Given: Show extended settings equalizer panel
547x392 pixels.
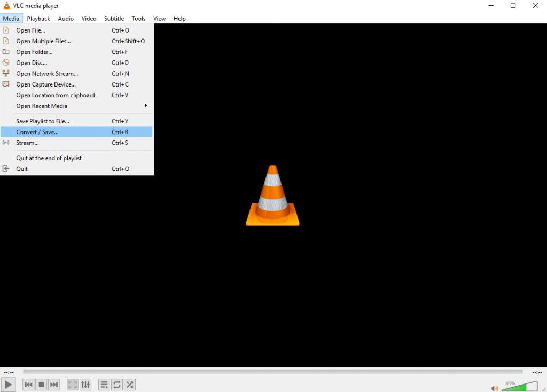Looking at the screenshot, I should coord(85,385).
